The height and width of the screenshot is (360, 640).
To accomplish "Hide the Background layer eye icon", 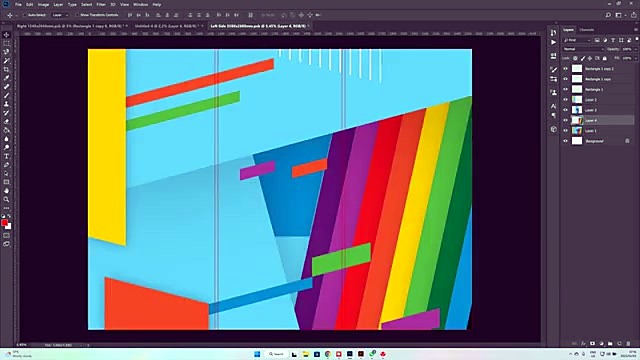I will click(565, 141).
